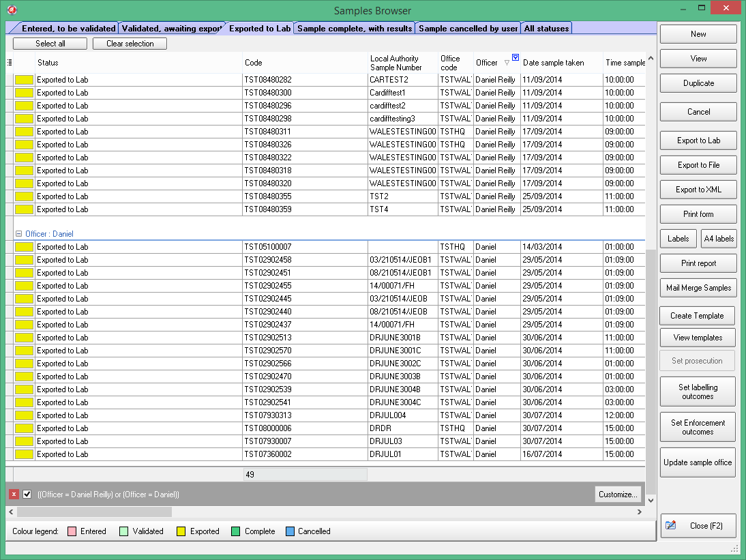This screenshot has width=746, height=560.
Task: Click the View button
Action: click(698, 59)
